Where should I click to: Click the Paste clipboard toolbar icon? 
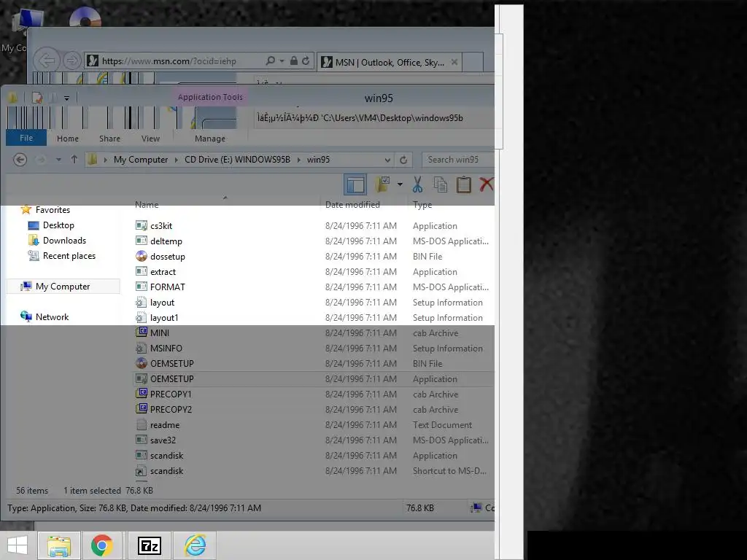click(463, 184)
